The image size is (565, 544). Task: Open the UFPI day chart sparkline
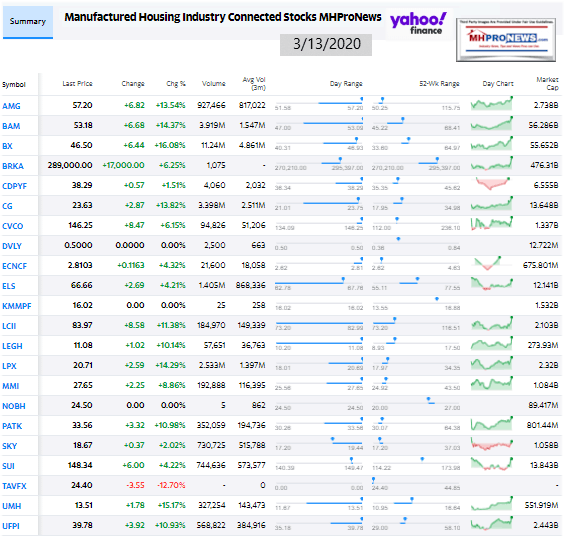(x=491, y=524)
